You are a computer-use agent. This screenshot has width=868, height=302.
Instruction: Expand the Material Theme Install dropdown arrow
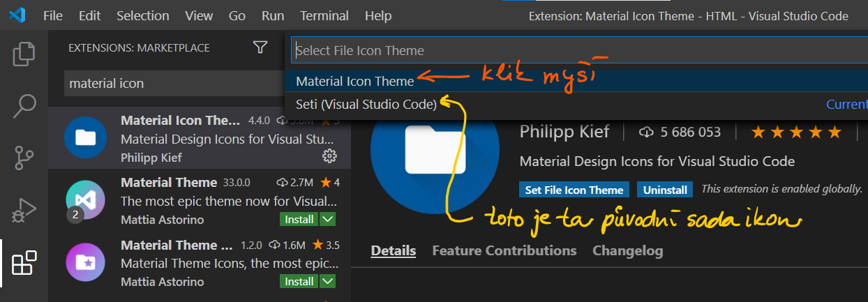pos(327,219)
